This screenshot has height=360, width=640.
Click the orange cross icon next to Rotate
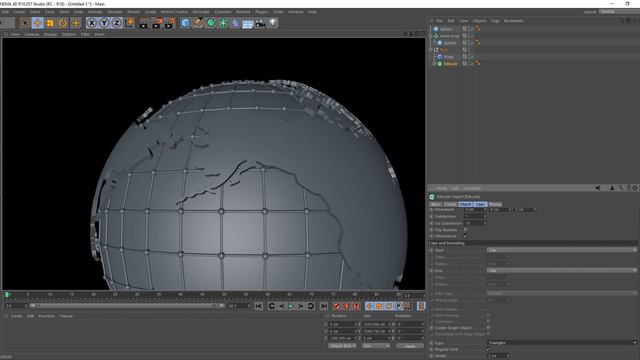click(76, 23)
